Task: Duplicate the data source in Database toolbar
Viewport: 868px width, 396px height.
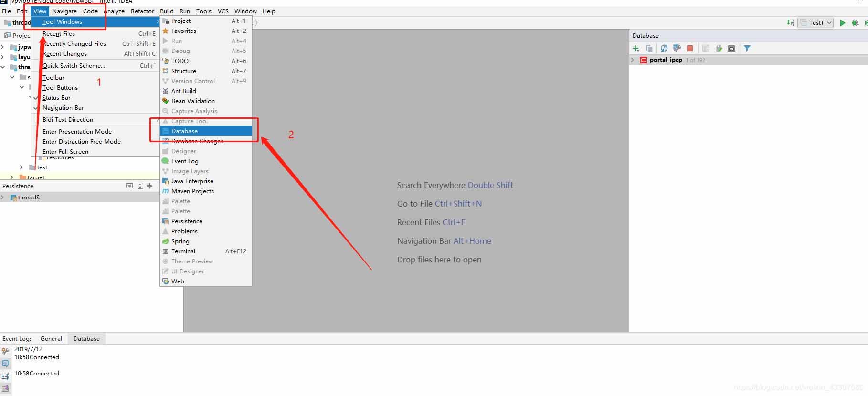Action: point(649,48)
